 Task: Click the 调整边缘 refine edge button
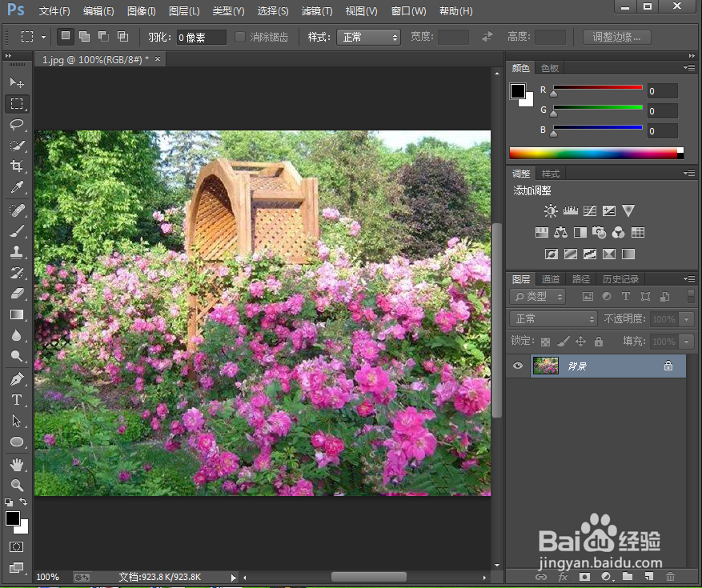click(x=616, y=37)
